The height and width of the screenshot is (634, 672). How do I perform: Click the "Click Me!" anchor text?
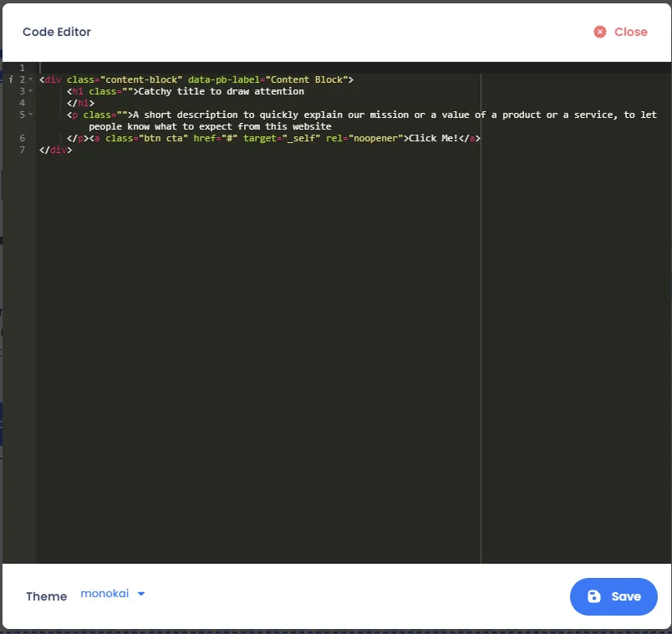tap(433, 138)
